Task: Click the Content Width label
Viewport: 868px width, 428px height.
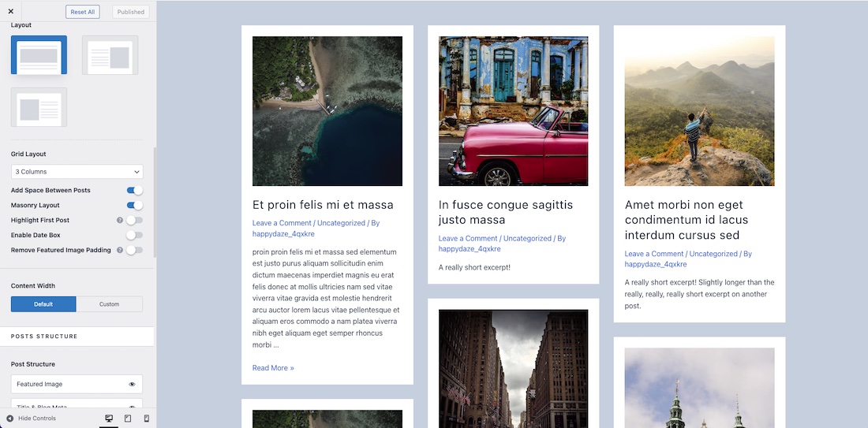Action: pyautogui.click(x=32, y=286)
